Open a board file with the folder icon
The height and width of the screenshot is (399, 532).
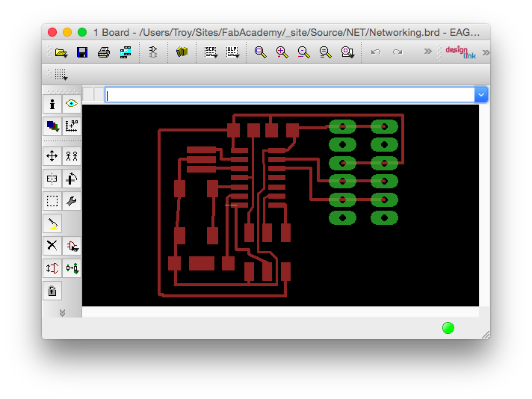pyautogui.click(x=61, y=52)
